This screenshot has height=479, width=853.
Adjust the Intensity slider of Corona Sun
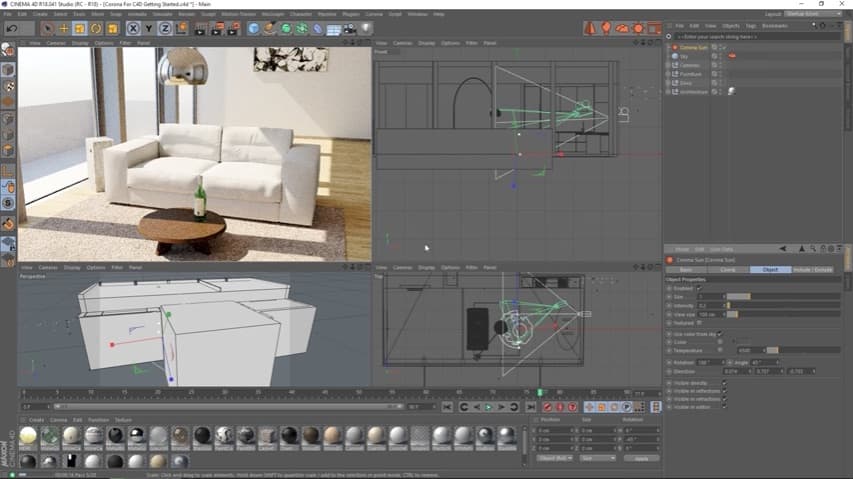(784, 306)
